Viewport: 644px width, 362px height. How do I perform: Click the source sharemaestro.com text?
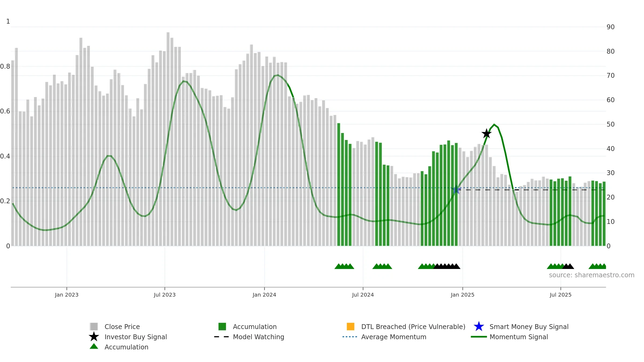tap(592, 275)
